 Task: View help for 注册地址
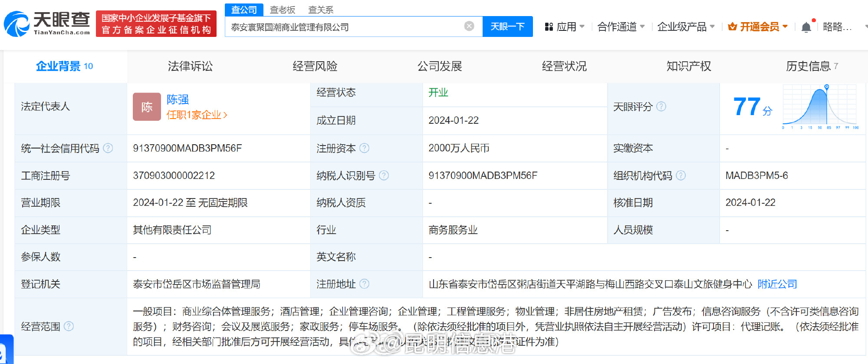click(365, 284)
